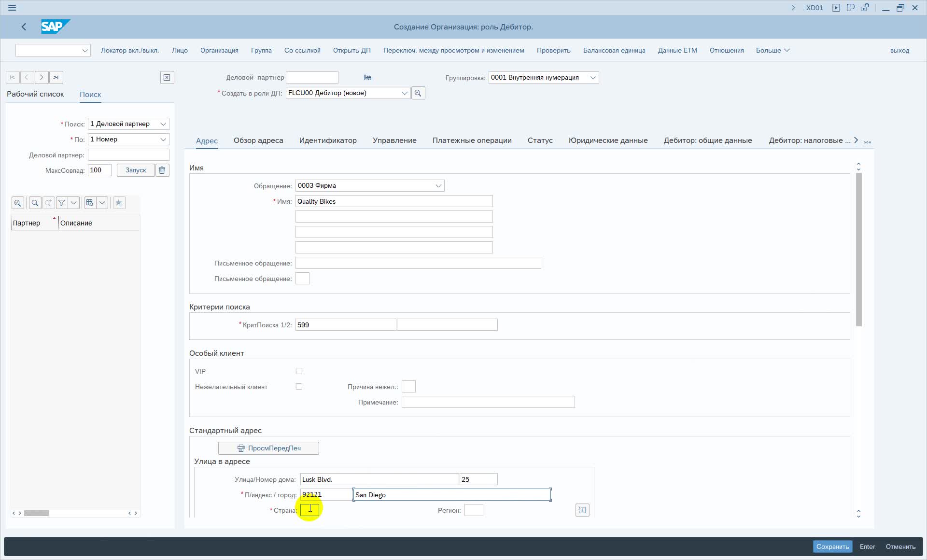Delete search criteria with trash icon
Image resolution: width=927 pixels, height=560 pixels.
(x=162, y=170)
